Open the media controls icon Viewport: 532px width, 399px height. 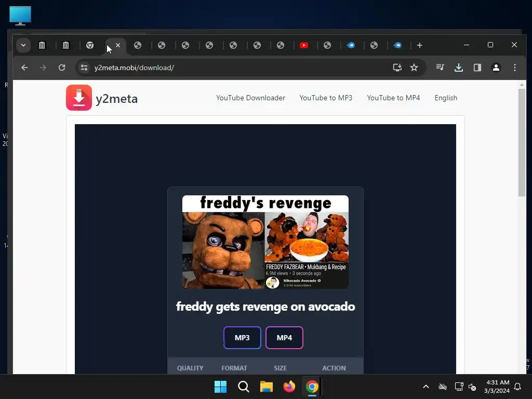[x=440, y=68]
